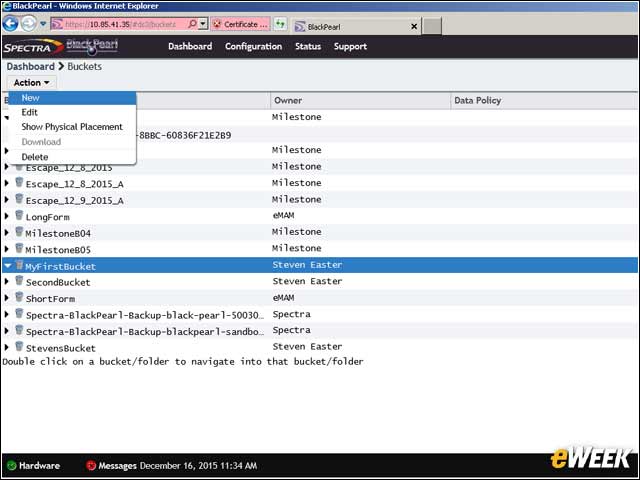
Task: Select the Escape_12_9_2015_A bucket name
Action: coord(75,200)
